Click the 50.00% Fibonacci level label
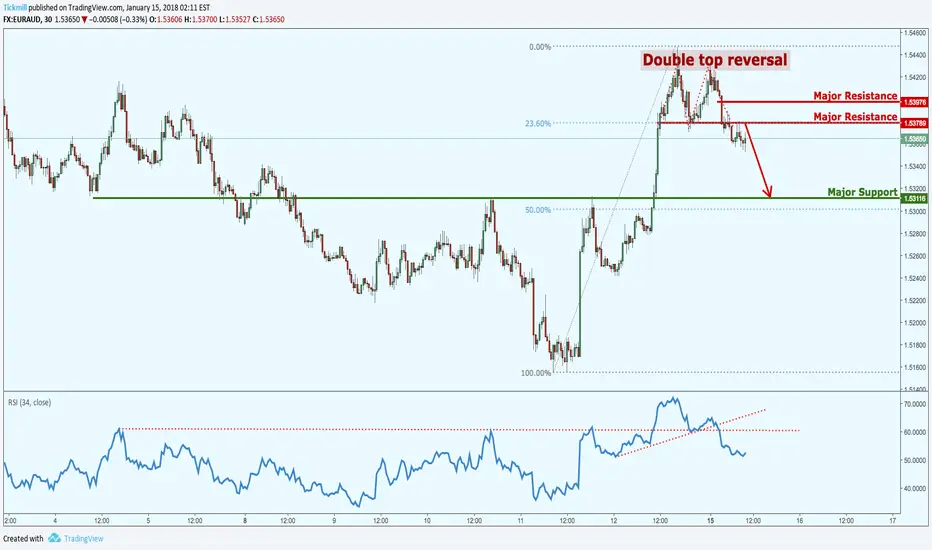932x550 pixels. [x=537, y=210]
